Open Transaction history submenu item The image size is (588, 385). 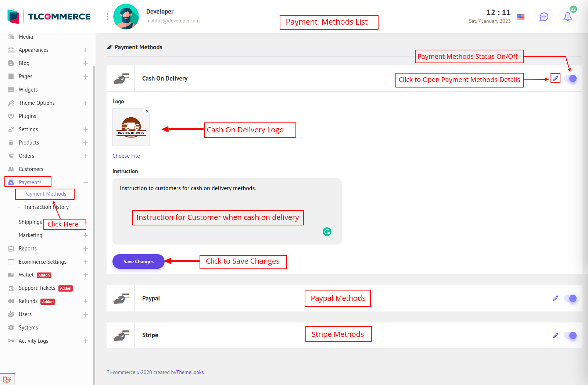click(46, 207)
